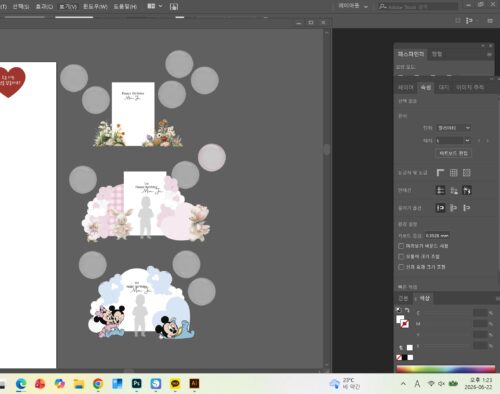Open File Explorer from the taskbar
The image size is (500, 394).
coord(79,384)
